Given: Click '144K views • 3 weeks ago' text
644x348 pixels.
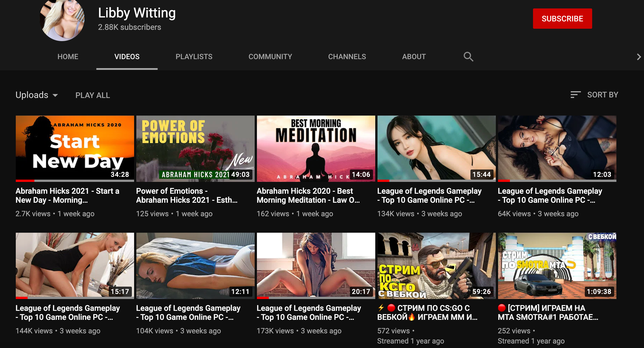Looking at the screenshot, I should [58, 331].
